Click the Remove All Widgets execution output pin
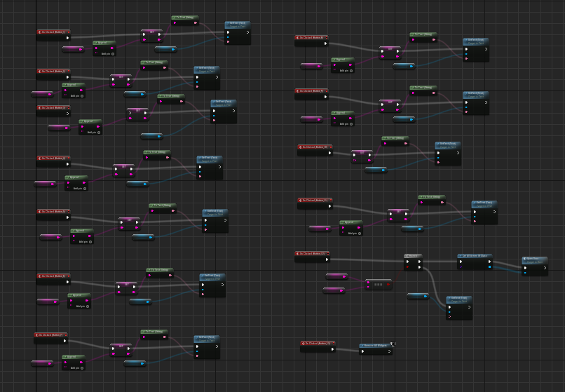 389,351
